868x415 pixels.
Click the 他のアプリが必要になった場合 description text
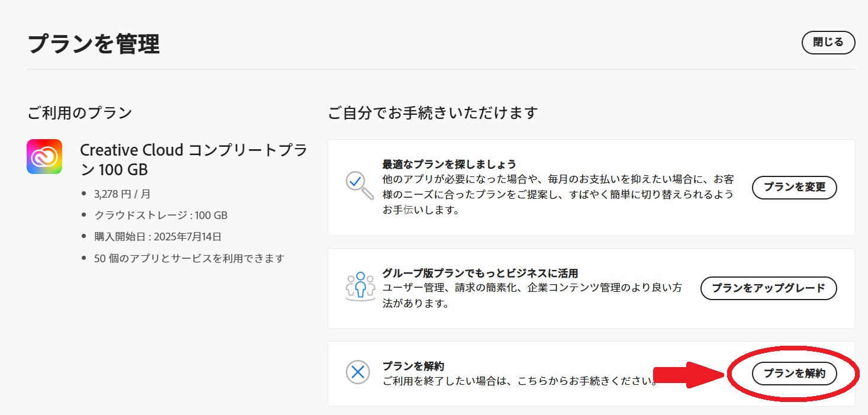[558, 194]
